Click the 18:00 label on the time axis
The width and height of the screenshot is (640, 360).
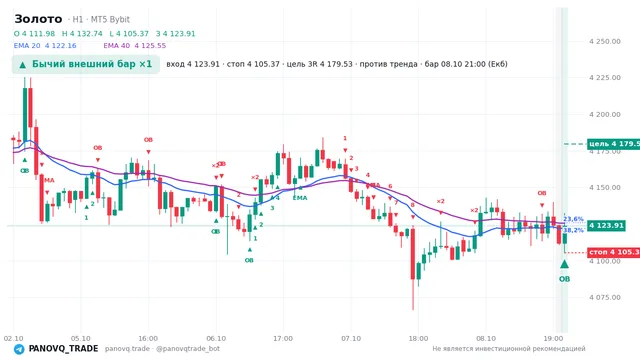click(x=418, y=339)
